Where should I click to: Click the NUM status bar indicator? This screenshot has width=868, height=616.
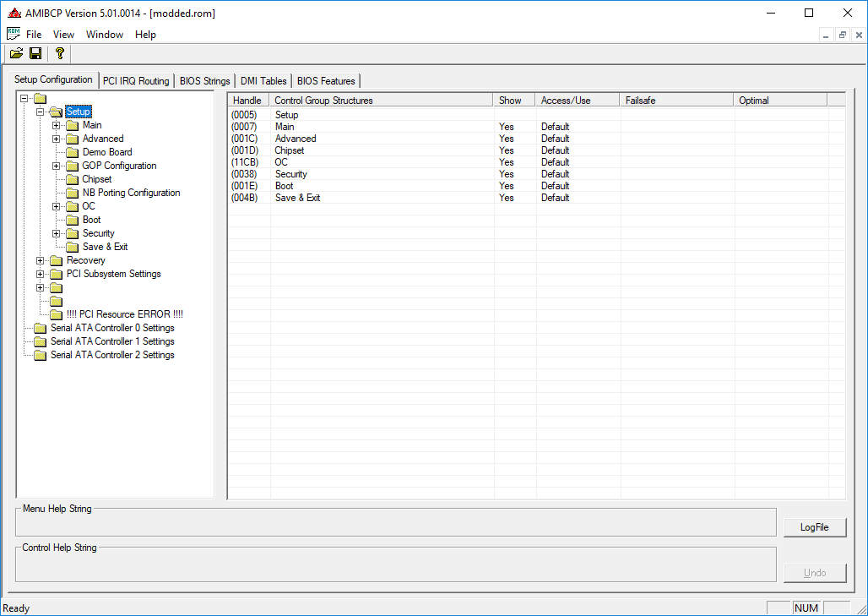806,608
